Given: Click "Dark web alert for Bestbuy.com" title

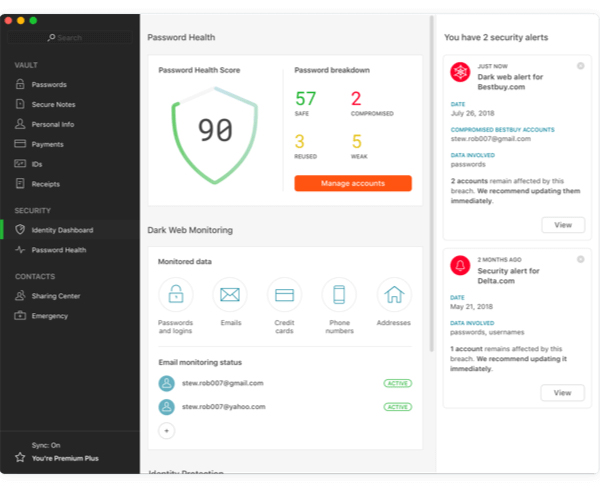Looking at the screenshot, I should (510, 82).
